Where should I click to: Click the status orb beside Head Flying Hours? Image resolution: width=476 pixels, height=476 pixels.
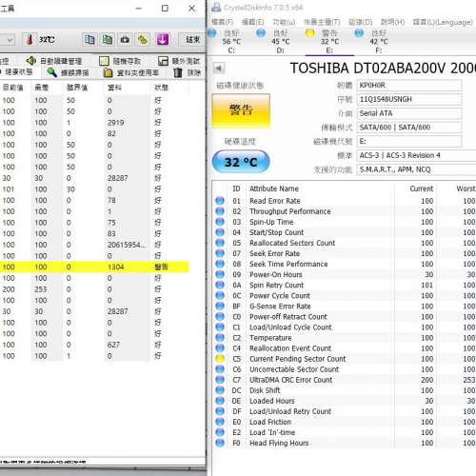click(220, 443)
